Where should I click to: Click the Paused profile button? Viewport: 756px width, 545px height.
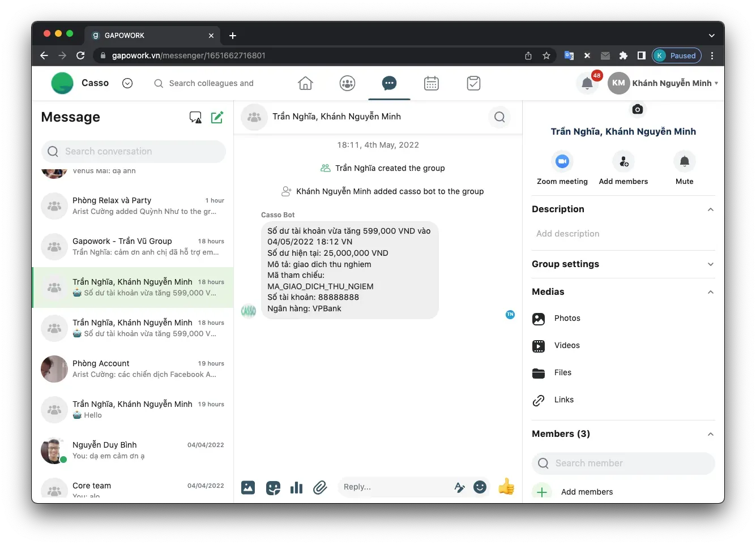(x=677, y=55)
